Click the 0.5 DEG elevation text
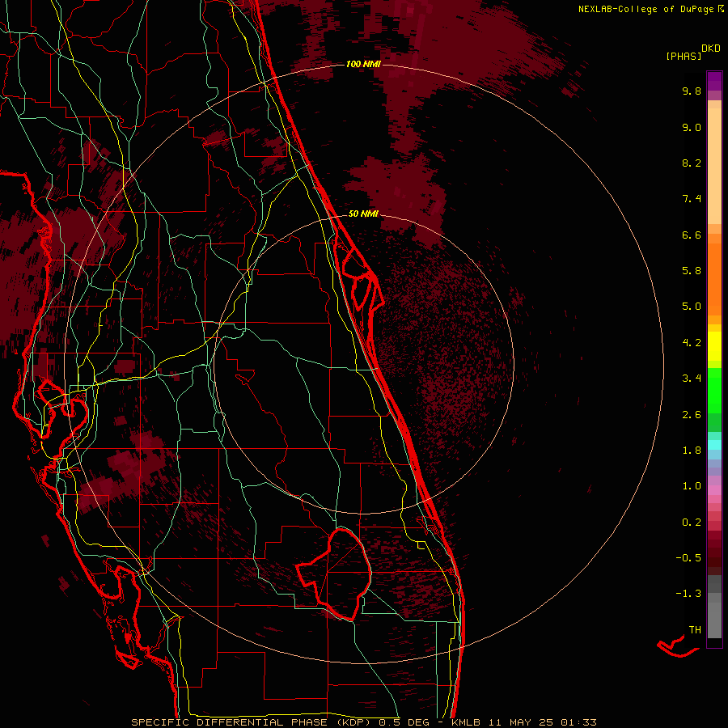The width and height of the screenshot is (728, 728). (x=406, y=722)
